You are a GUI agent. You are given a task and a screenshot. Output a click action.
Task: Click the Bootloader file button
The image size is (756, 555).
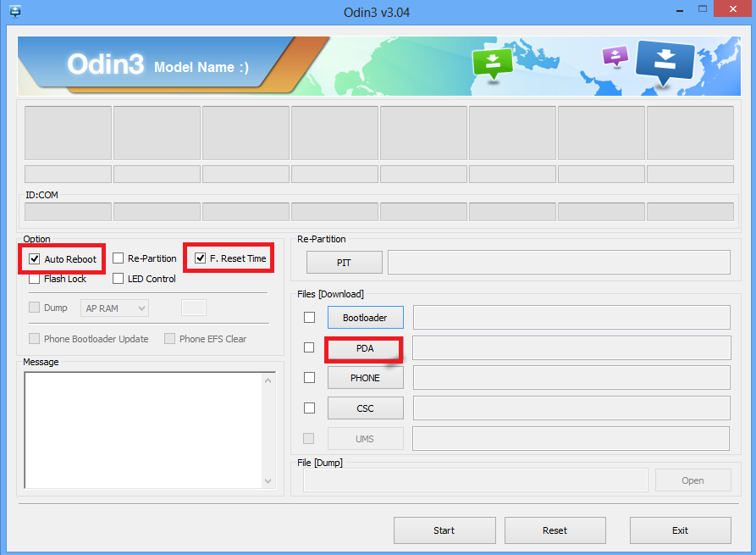pyautogui.click(x=365, y=318)
